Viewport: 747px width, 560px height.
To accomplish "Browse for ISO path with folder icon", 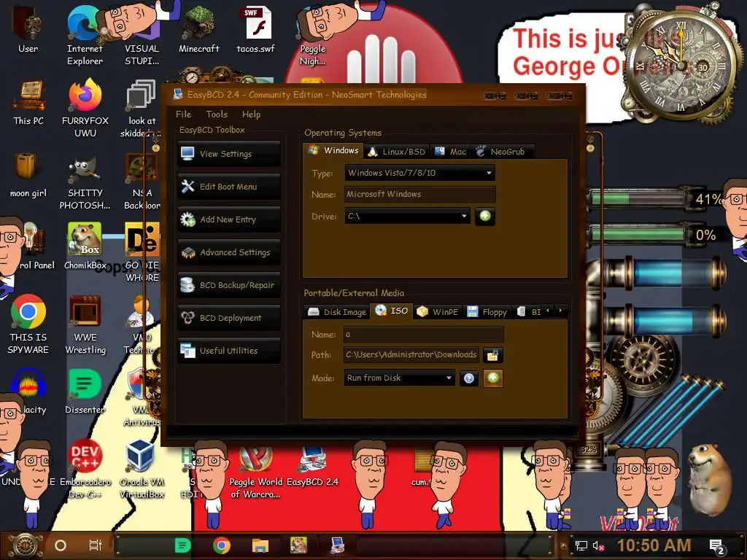I will tap(492, 355).
